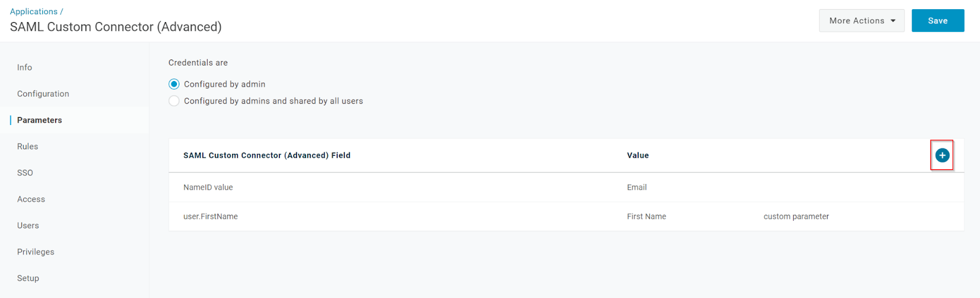Open the More Actions dropdown
The image size is (980, 298).
click(x=862, y=21)
